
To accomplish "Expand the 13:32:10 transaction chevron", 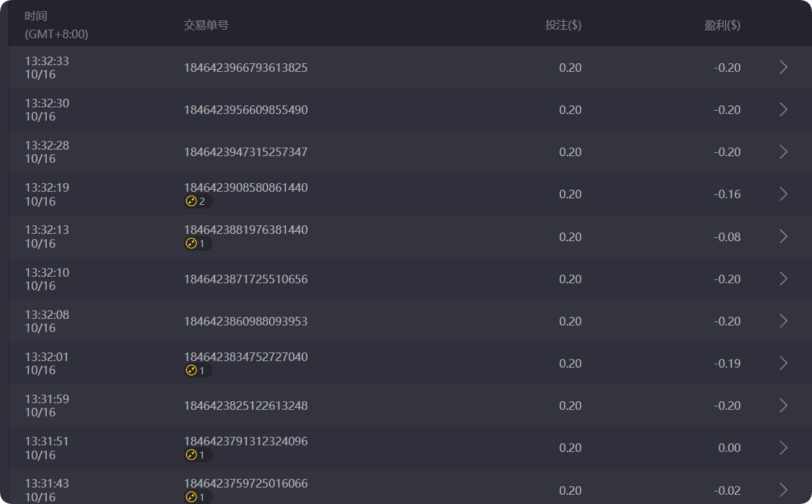I will tap(783, 279).
